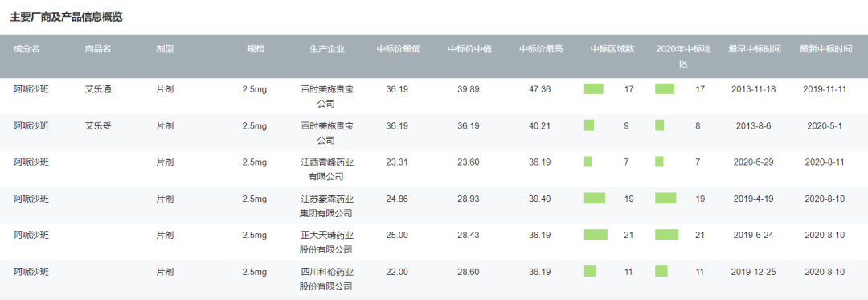868x300 pixels.
Task: Select the 2019-11-11 latest bid date
Action: tap(825, 89)
